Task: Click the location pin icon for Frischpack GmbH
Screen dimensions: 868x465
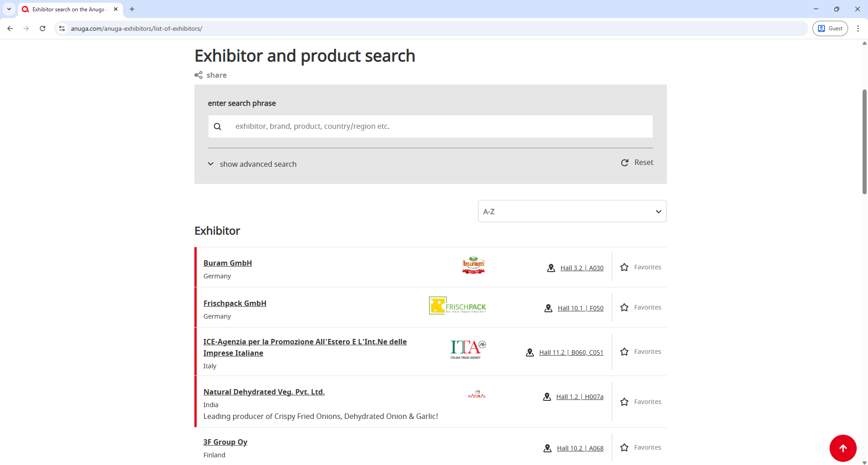Action: (x=548, y=308)
